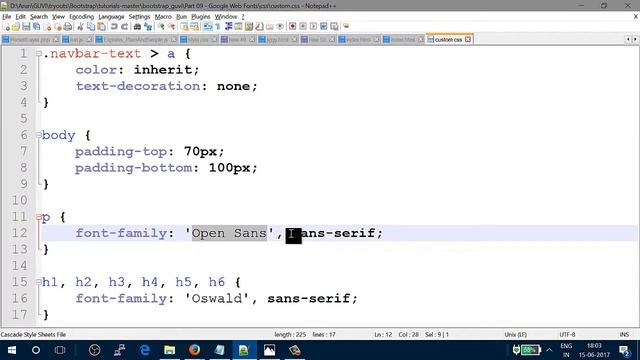Toggle Show all characters pilcrow icon
The width and height of the screenshot is (640, 360).
pos(218,27)
